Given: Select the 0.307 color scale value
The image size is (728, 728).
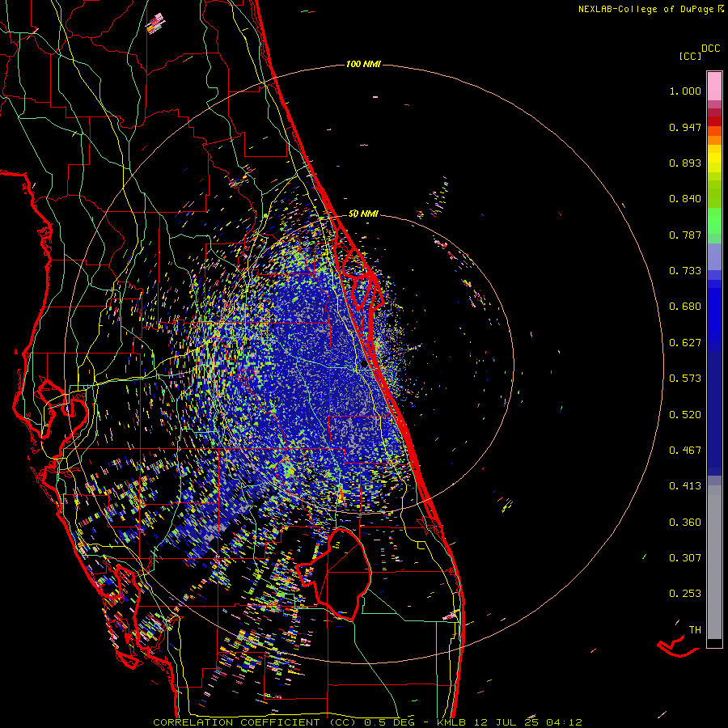Looking at the screenshot, I should 685,558.
